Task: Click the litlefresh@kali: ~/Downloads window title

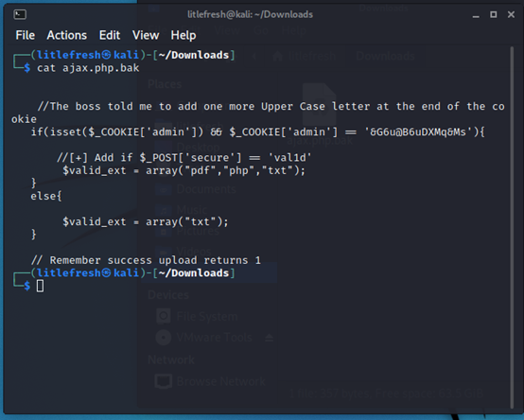Action: (250, 14)
